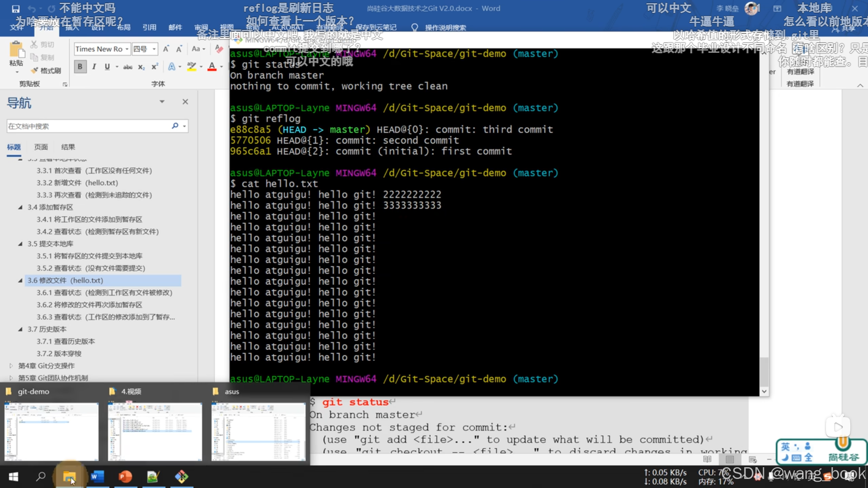Click the taskbar search magnifier

(x=41, y=476)
